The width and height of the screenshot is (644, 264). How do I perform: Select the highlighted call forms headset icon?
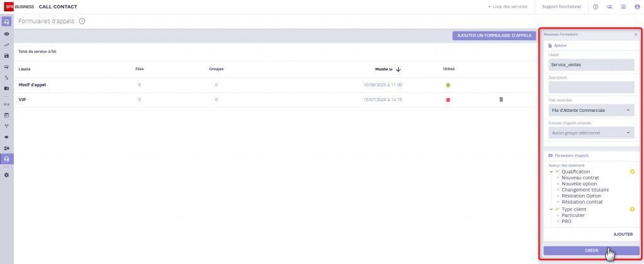6,158
